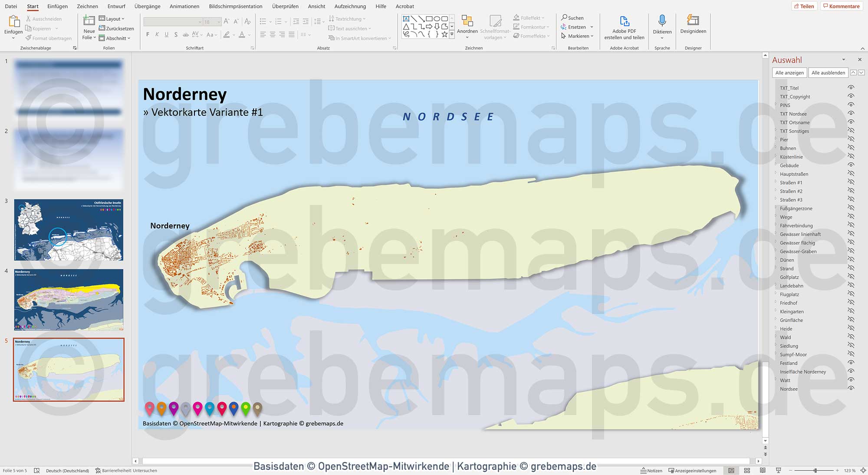Image resolution: width=868 pixels, height=475 pixels.
Task: Click the Teilen button at top right
Action: pyautogui.click(x=804, y=6)
